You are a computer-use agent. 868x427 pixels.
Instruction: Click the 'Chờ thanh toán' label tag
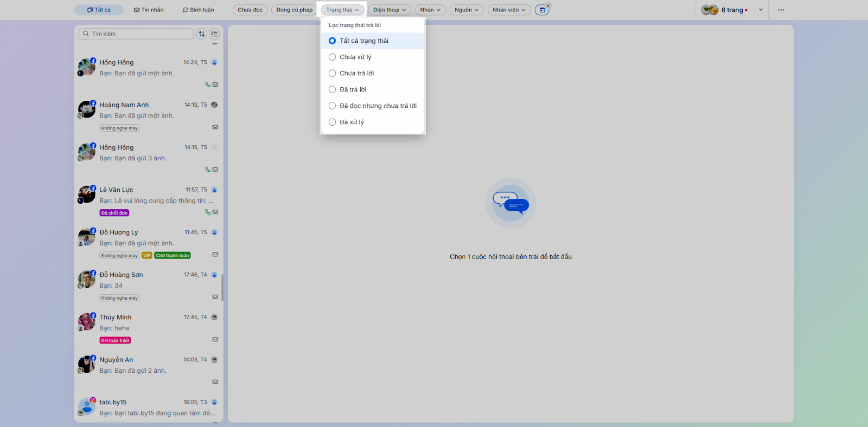(173, 255)
